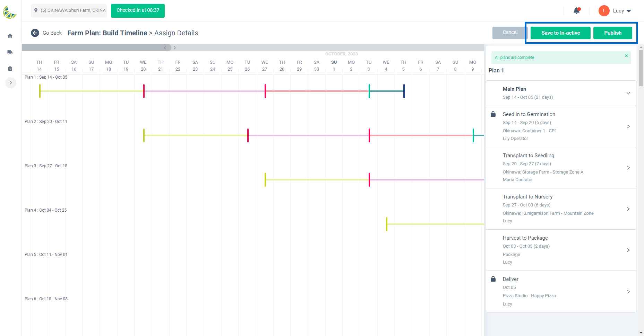Viewport: 644px width, 336px height.
Task: Select Plan 4 yellow start marker
Action: 387,224
